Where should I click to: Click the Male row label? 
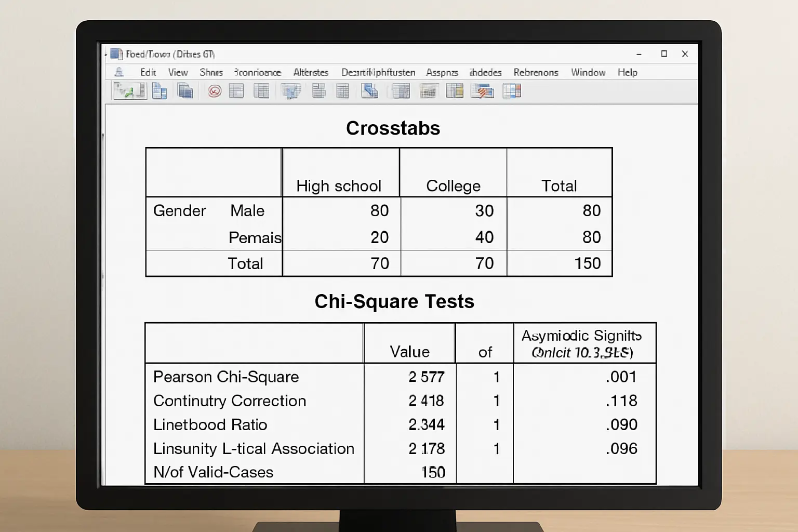pyautogui.click(x=247, y=210)
